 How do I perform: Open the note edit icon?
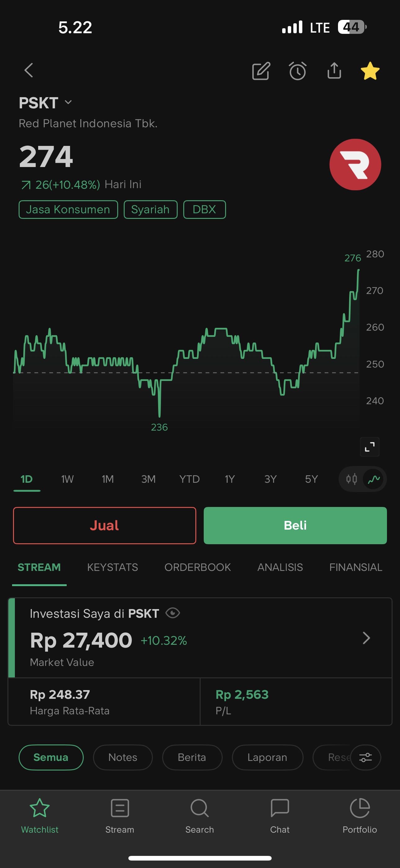click(x=261, y=71)
